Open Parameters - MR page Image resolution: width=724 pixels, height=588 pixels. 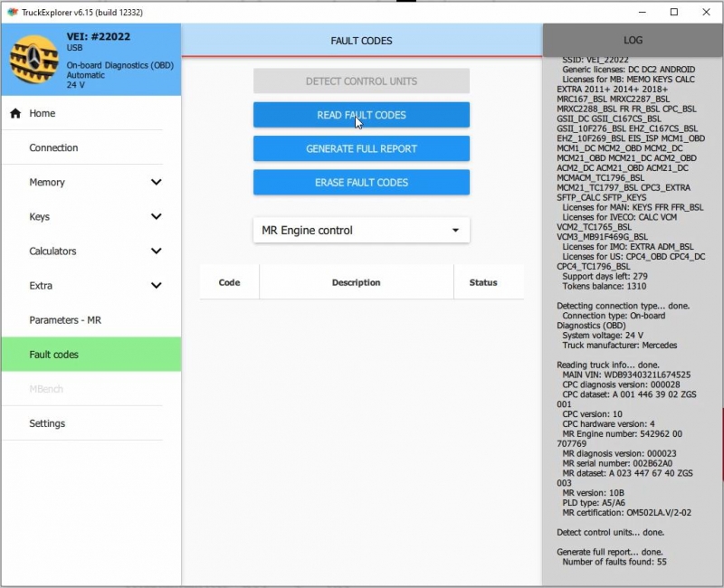pos(91,320)
